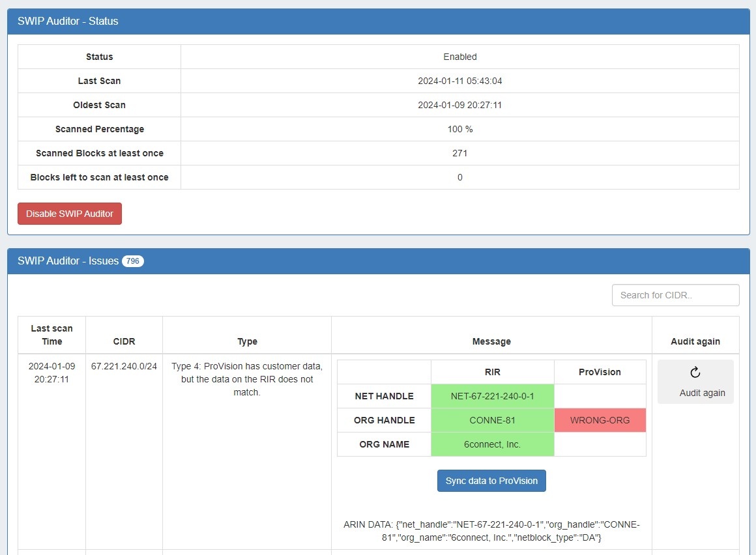Click the ARIN DATA JSON text

pos(491,531)
